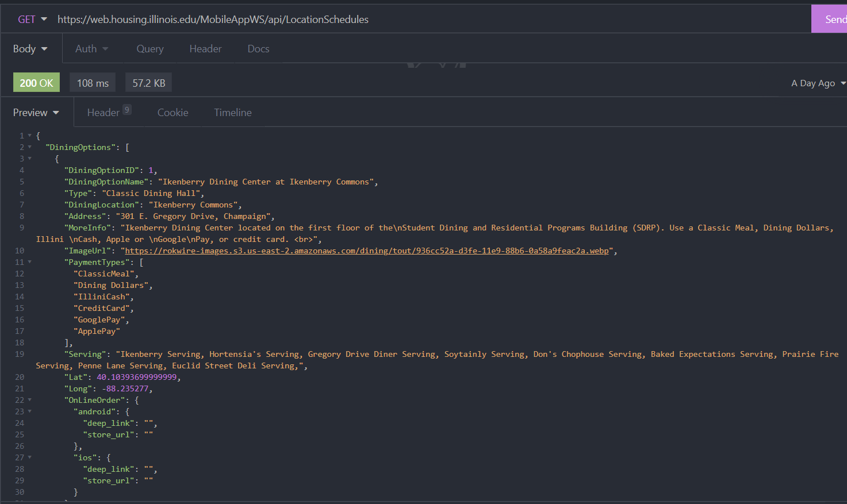Collapse the root object on line 1
The height and width of the screenshot is (504, 847).
(x=29, y=136)
